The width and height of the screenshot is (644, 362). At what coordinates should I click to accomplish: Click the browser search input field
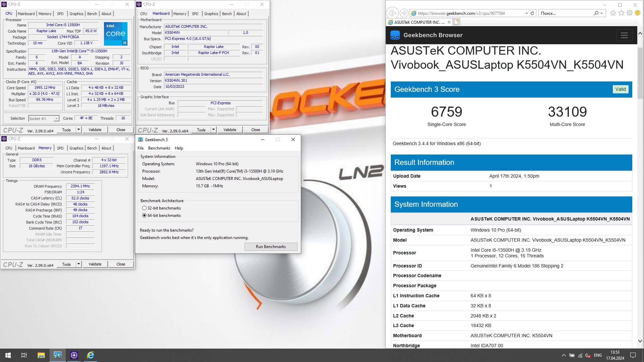coord(566,13)
